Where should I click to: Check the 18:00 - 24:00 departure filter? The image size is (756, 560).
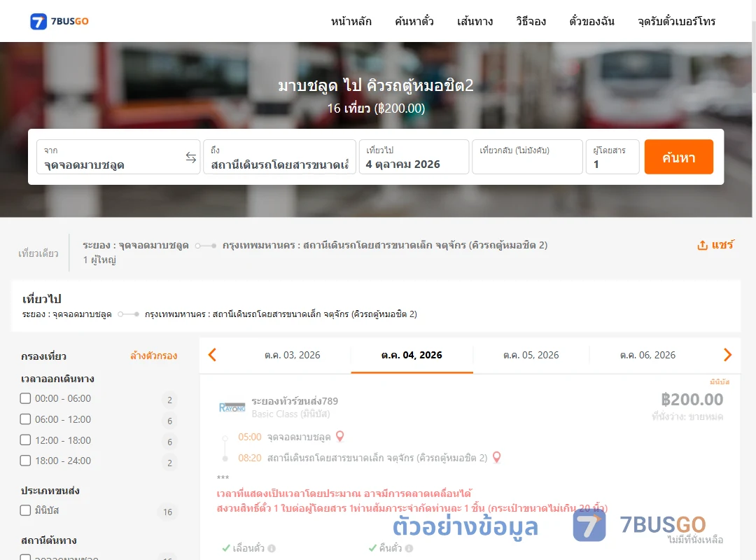[26, 461]
